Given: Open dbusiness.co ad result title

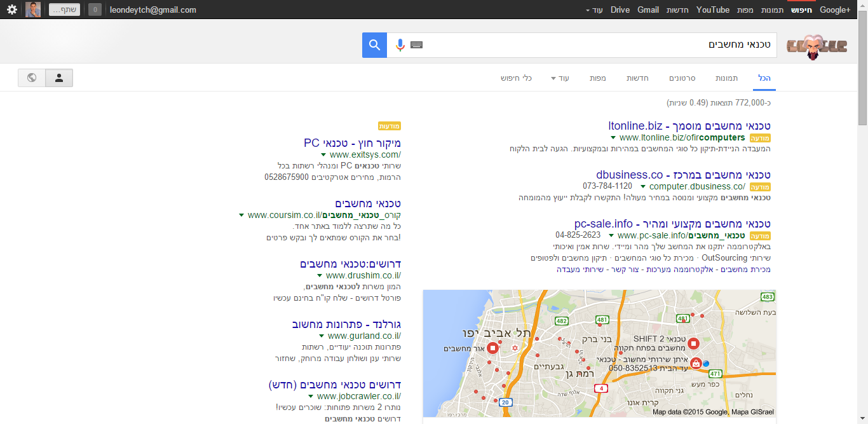Looking at the screenshot, I should [x=684, y=174].
